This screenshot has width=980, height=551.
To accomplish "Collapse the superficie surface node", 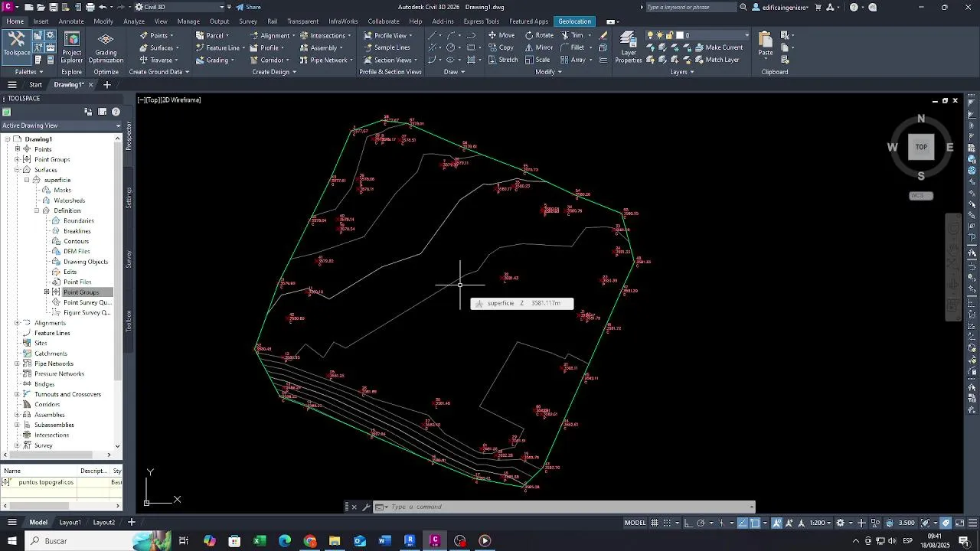I will 27,180.
